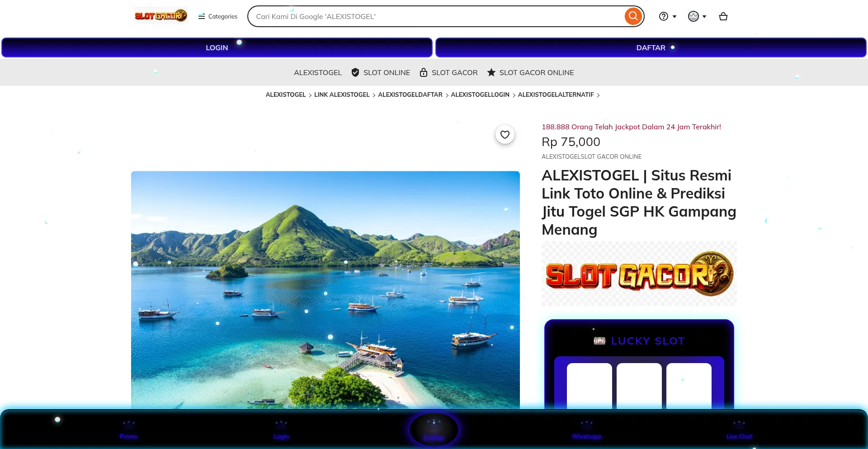Open the Categories menu

pos(218,16)
